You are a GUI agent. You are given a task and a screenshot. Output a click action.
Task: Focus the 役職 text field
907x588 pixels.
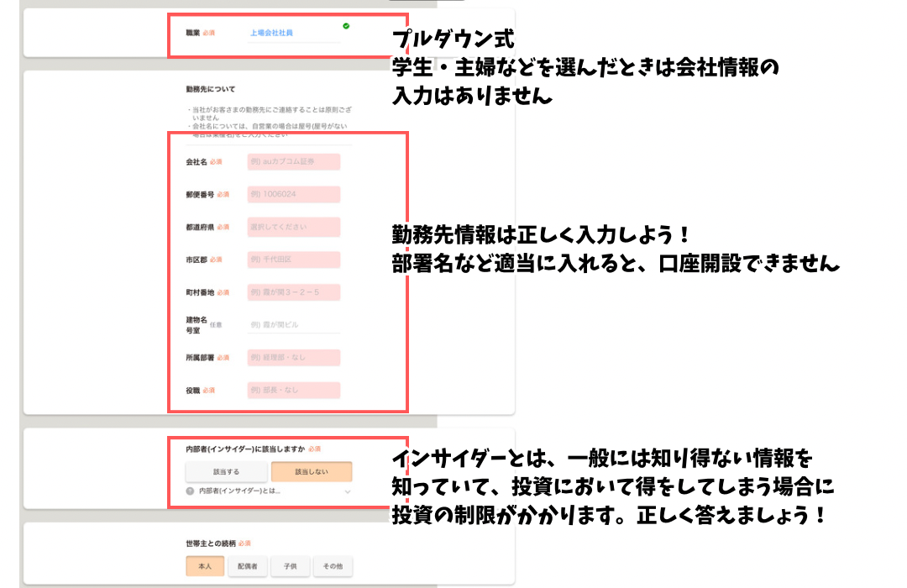[x=293, y=391]
